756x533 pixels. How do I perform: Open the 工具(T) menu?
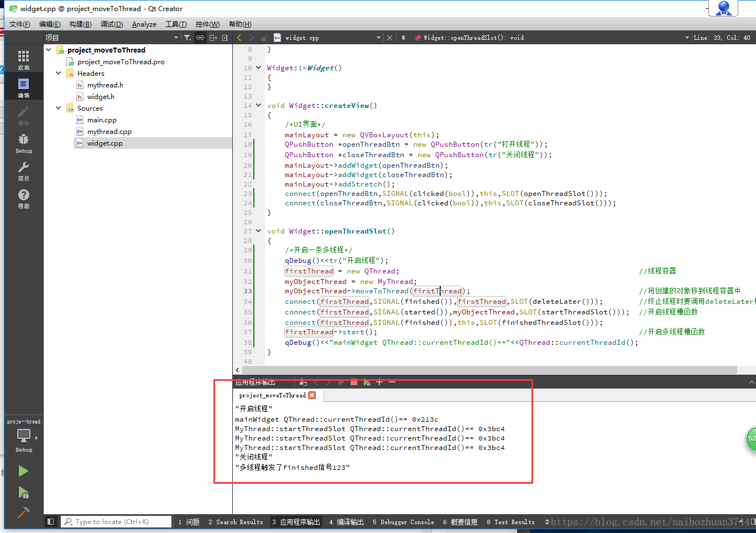click(x=176, y=24)
